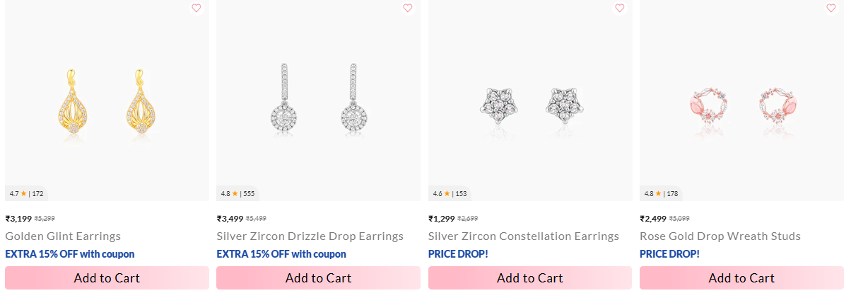868x298 pixels.
Task: Wishlist the Golden Glint Earrings via heart icon
Action: [x=197, y=8]
